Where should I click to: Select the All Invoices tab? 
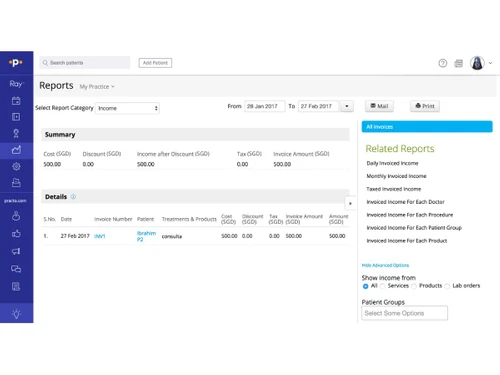[x=427, y=127]
